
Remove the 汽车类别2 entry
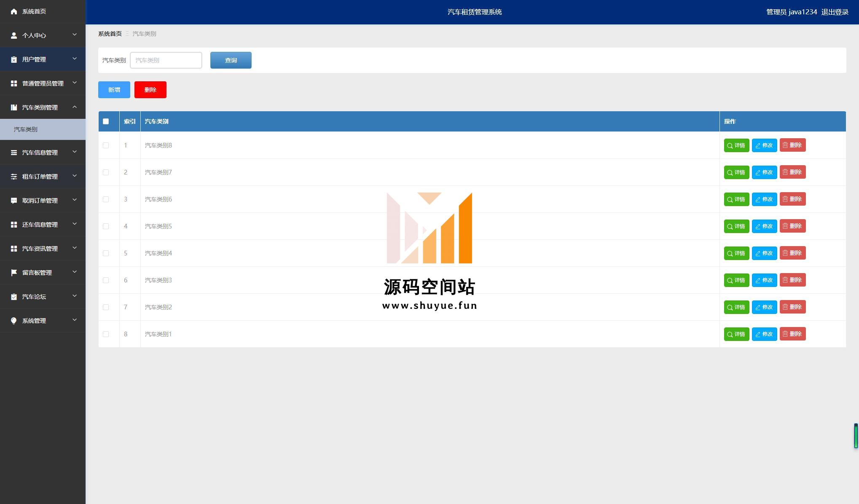coord(792,307)
